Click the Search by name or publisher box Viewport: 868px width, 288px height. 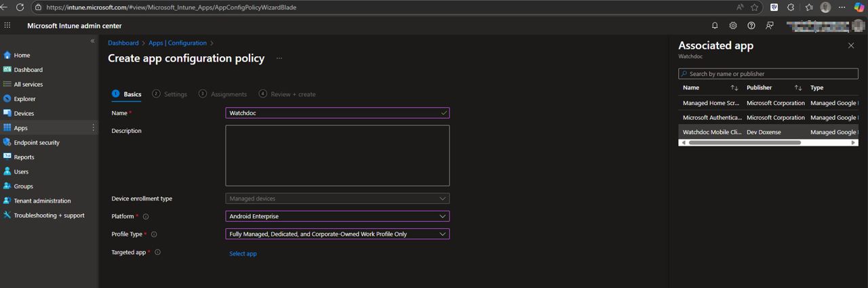coord(768,74)
